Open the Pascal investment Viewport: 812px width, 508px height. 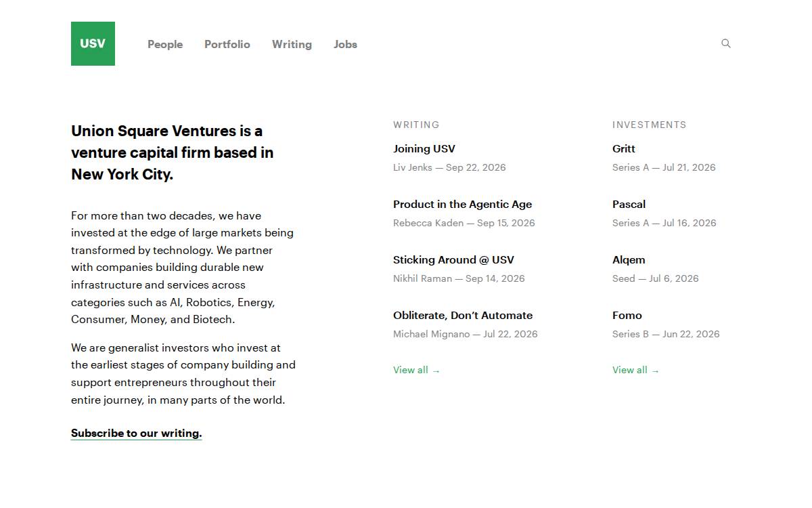tap(629, 204)
